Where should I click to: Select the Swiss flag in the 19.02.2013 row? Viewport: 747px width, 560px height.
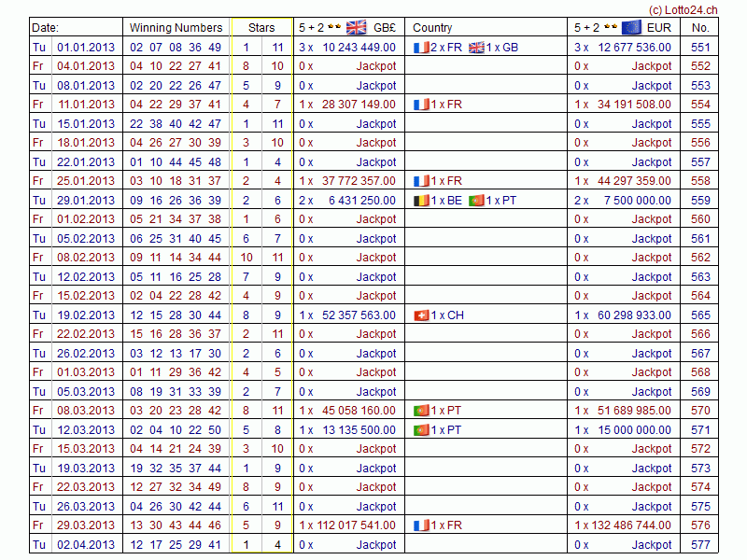click(x=421, y=315)
